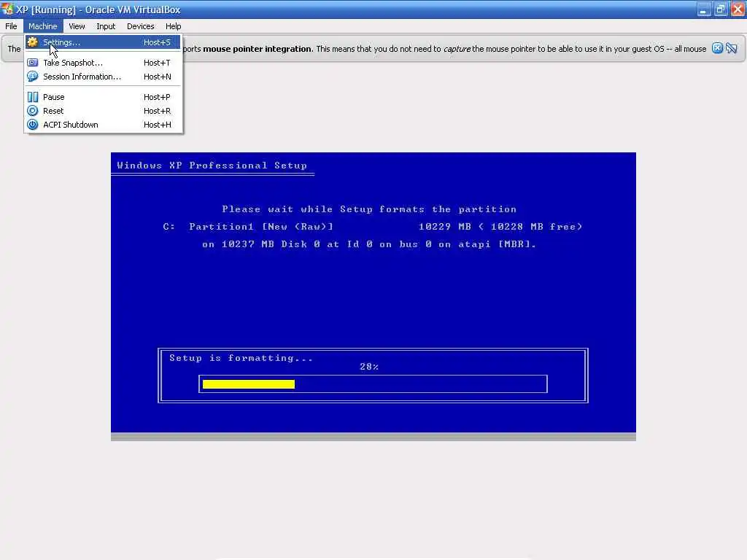Image resolution: width=747 pixels, height=560 pixels.
Task: Click the 'Setup is formatting...' text
Action: click(241, 358)
